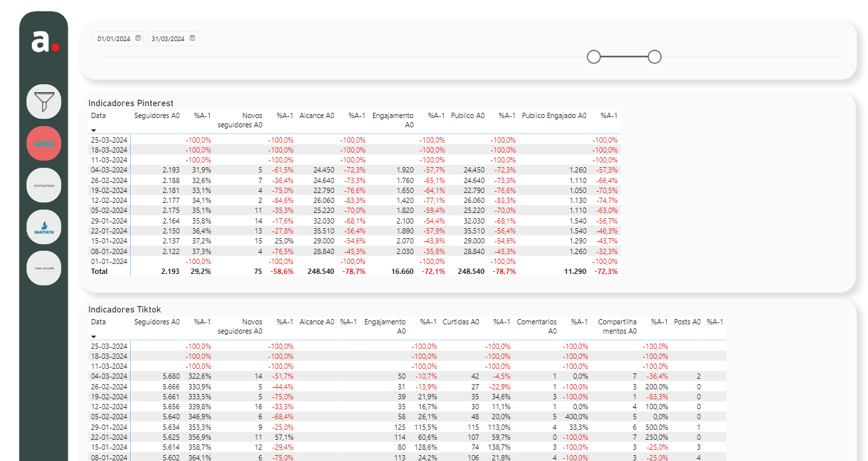868x461 pixels.
Task: Sort Pinterest table by Novos seguidores A0
Action: (x=240, y=120)
